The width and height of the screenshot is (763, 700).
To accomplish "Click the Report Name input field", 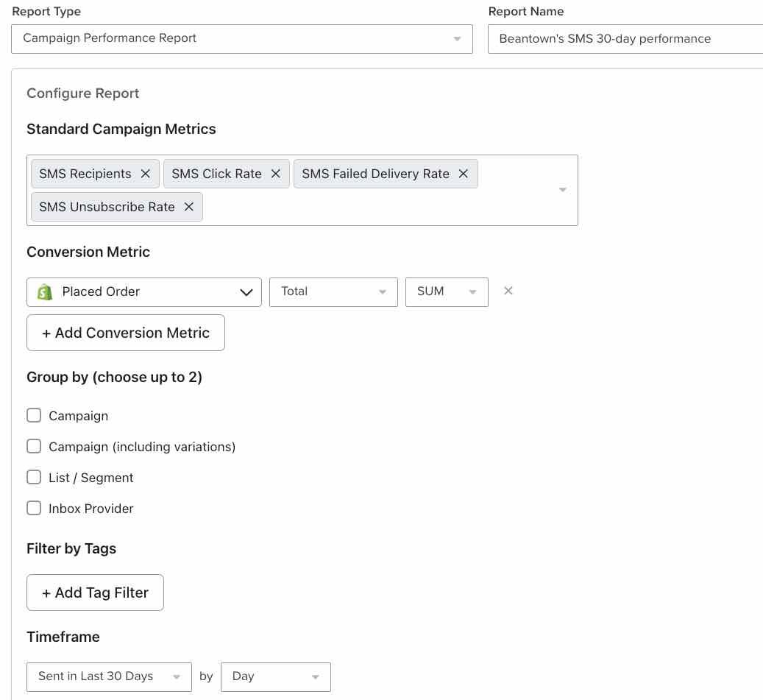I will point(625,38).
